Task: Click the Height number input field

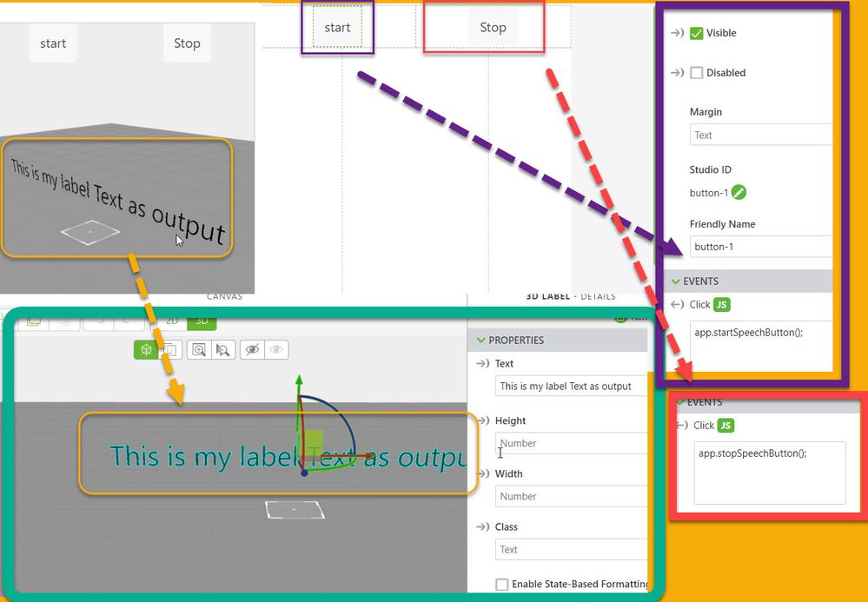Action: 571,443
